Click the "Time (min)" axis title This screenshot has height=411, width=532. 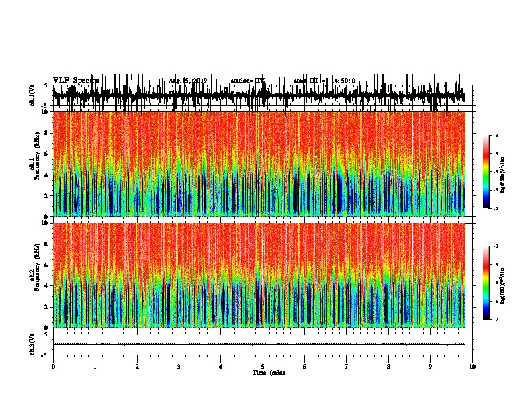click(269, 373)
